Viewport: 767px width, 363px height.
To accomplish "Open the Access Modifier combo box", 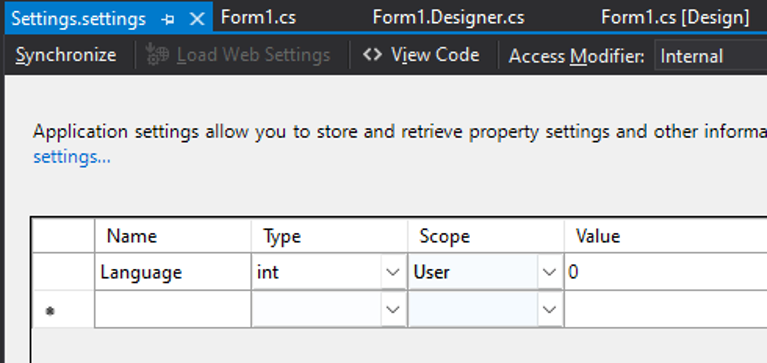I will point(710,56).
